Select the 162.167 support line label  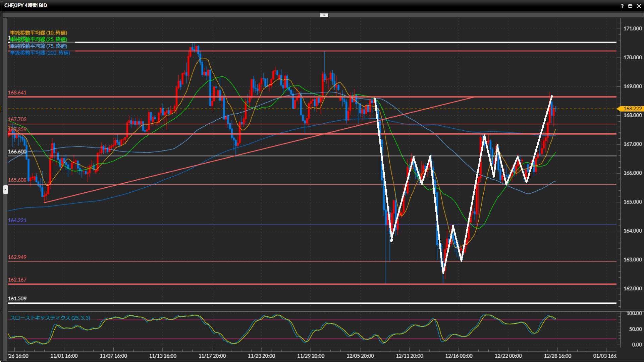(x=17, y=280)
